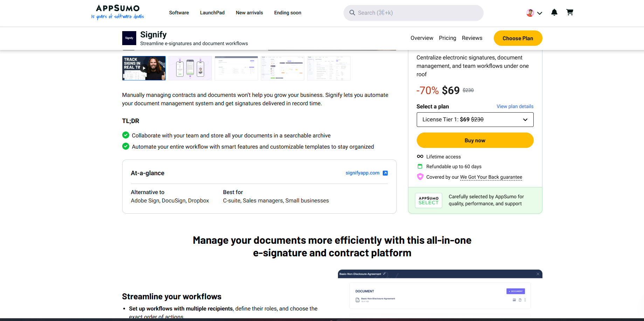The width and height of the screenshot is (644, 321).
Task: Play the Track Signs In Real Time video thumbnail
Action: click(x=144, y=68)
